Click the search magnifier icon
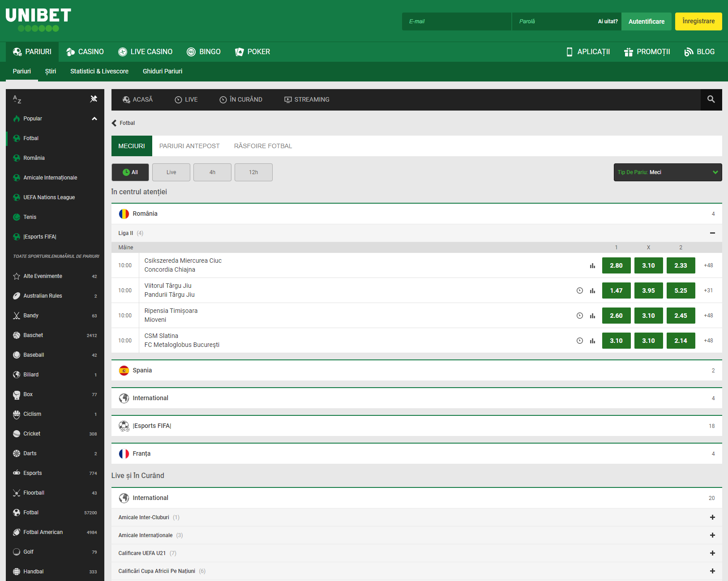The height and width of the screenshot is (581, 728). pyautogui.click(x=711, y=99)
